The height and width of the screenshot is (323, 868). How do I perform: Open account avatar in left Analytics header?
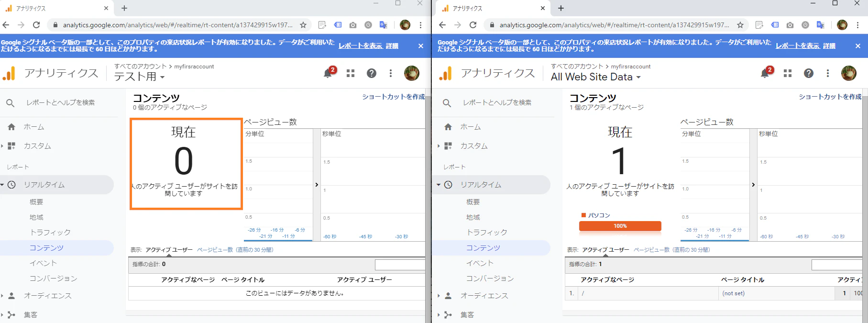click(412, 73)
